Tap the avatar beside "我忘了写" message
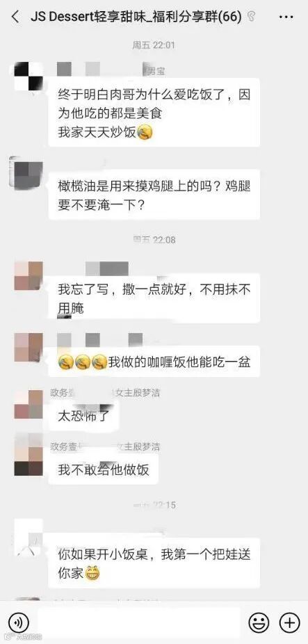 [29, 275]
